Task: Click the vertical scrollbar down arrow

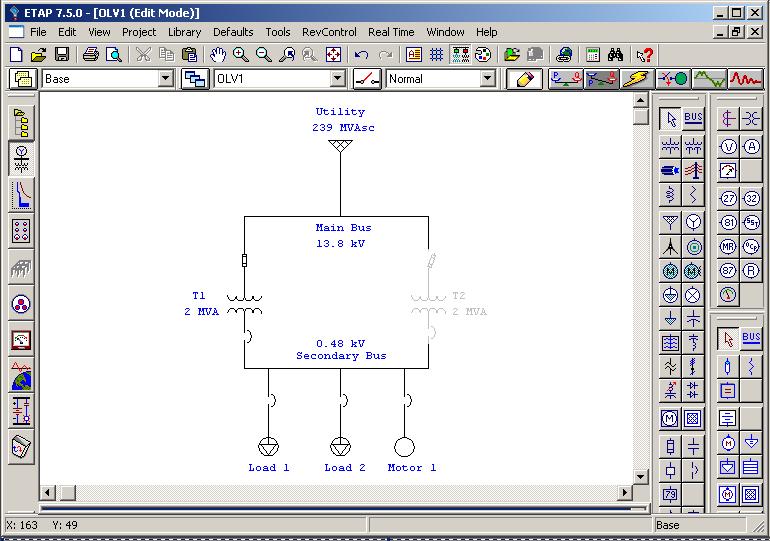Action: point(640,477)
